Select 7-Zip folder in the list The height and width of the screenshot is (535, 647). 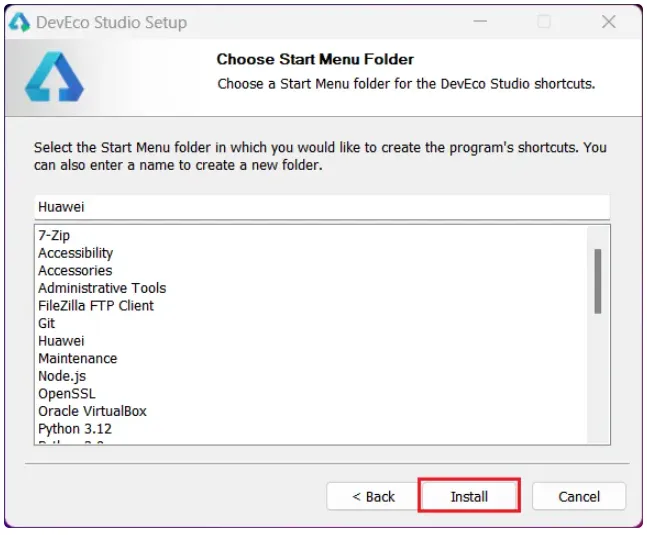tap(54, 236)
